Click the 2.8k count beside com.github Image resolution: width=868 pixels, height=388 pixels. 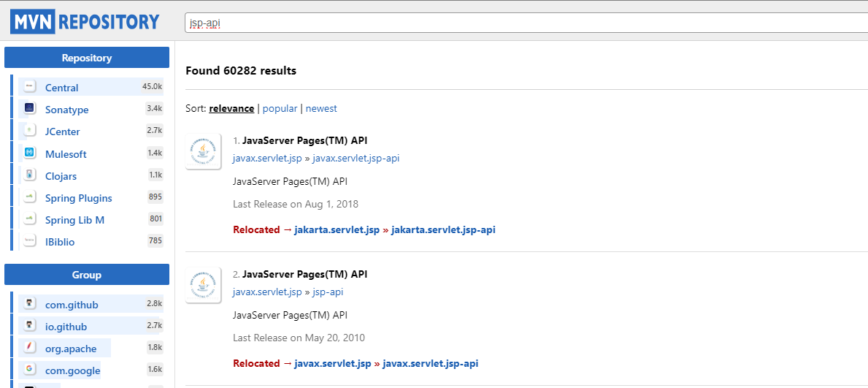coord(155,303)
